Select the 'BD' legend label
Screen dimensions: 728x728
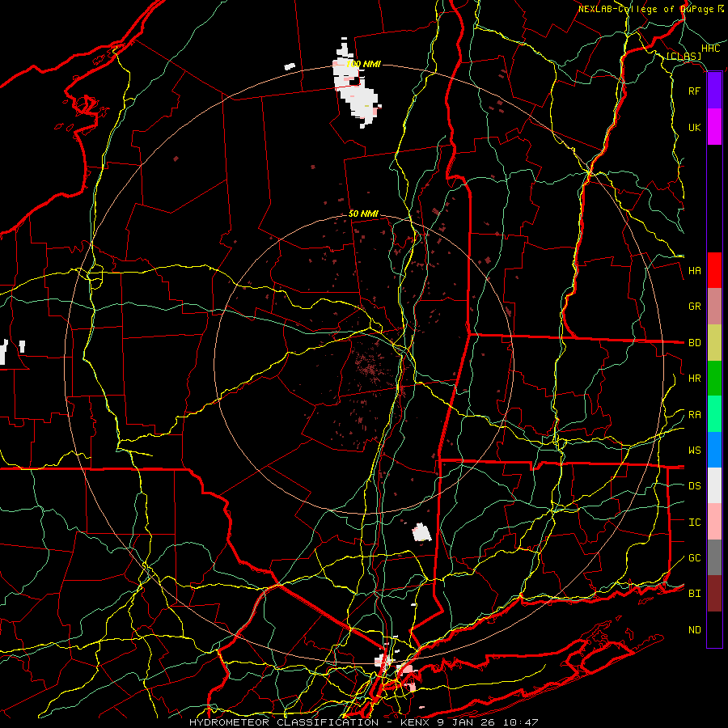[694, 343]
